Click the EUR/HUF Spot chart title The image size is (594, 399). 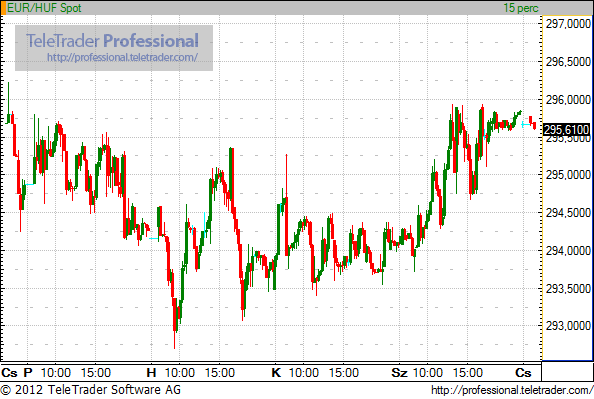(44, 8)
